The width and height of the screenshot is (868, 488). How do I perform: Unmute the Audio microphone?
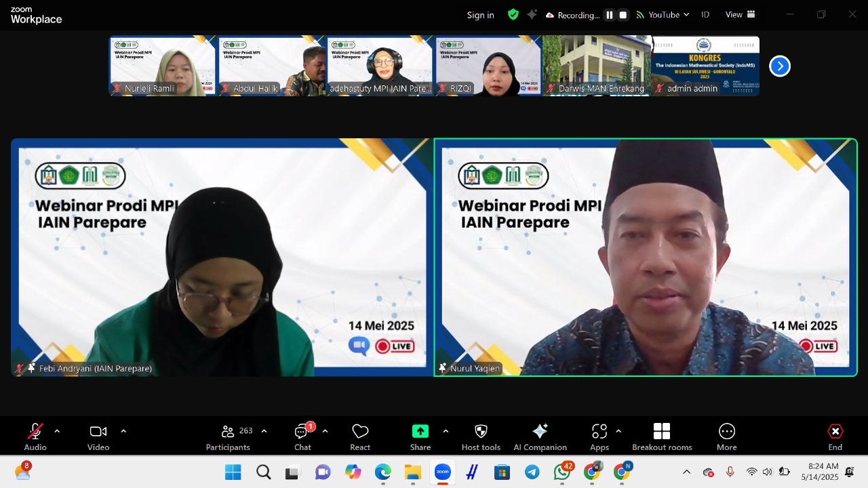point(35,436)
